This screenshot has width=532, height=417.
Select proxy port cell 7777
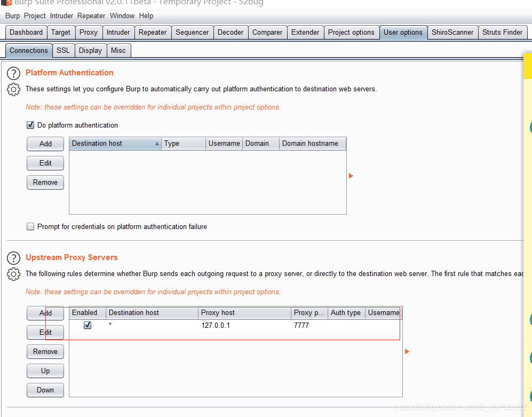[309, 325]
